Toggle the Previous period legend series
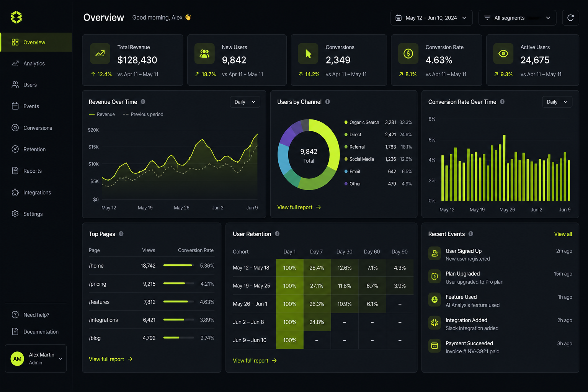Screen dimensions: 588x392 point(143,114)
